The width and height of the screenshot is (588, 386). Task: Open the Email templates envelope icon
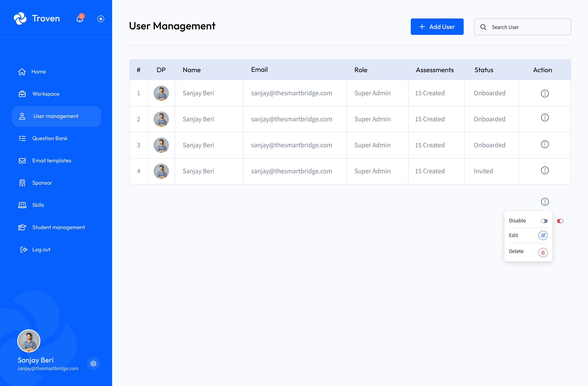pyautogui.click(x=22, y=160)
